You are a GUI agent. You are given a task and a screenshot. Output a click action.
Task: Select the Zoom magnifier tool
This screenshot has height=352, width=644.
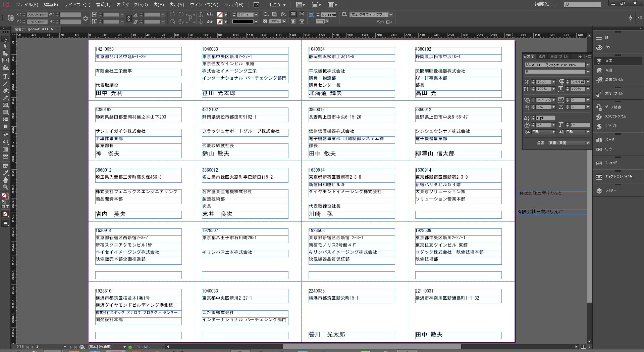(x=5, y=187)
